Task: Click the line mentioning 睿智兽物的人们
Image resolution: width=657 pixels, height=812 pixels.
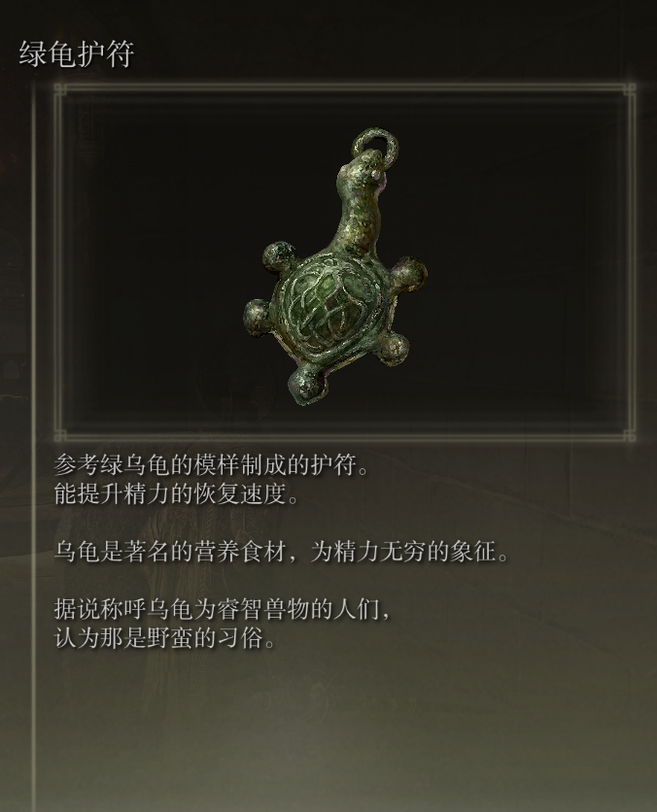Action: [x=222, y=610]
